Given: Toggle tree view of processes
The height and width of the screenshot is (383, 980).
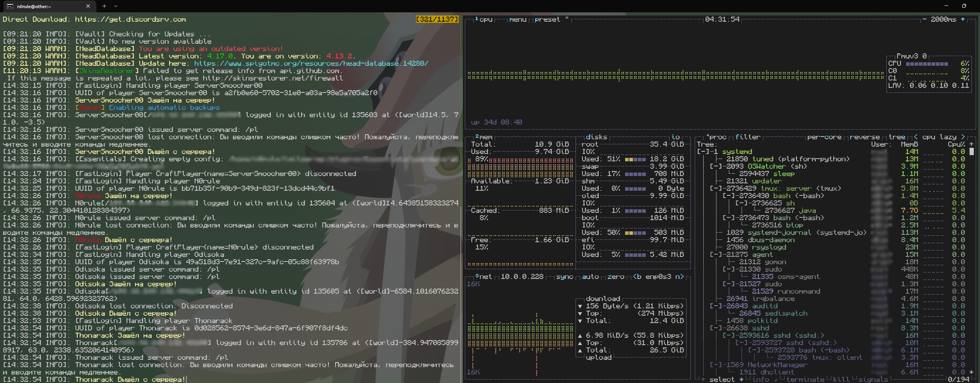Looking at the screenshot, I should click(x=897, y=137).
